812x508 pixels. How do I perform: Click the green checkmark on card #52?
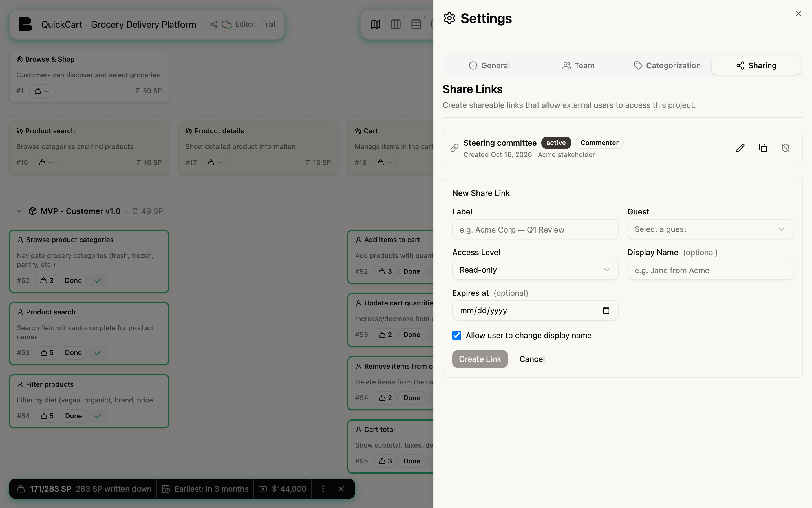coord(98,280)
